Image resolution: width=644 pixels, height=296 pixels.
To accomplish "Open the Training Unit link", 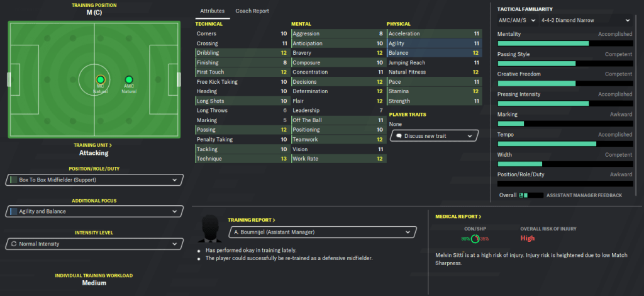I will tap(94, 145).
